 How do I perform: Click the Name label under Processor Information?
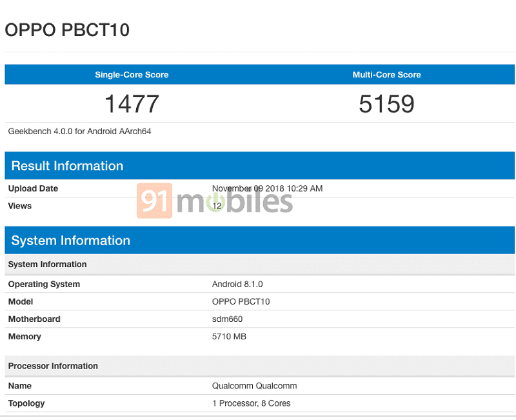[20, 386]
